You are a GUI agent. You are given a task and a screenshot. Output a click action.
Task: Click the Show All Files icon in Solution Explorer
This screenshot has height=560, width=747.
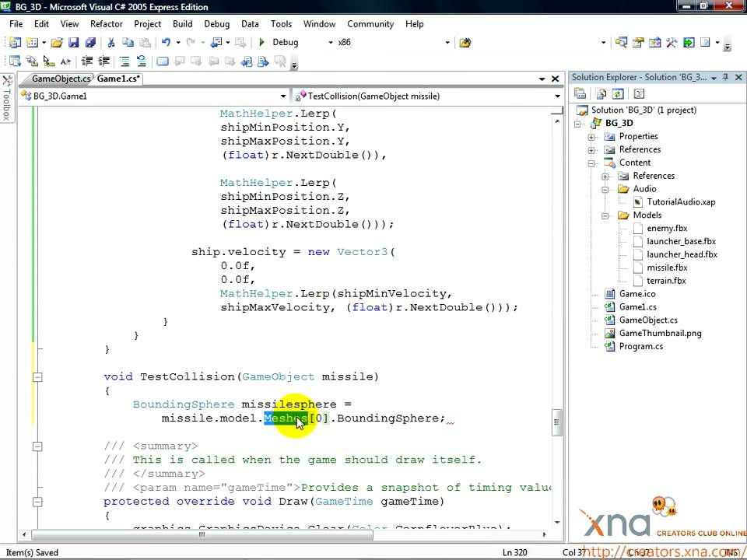click(601, 94)
